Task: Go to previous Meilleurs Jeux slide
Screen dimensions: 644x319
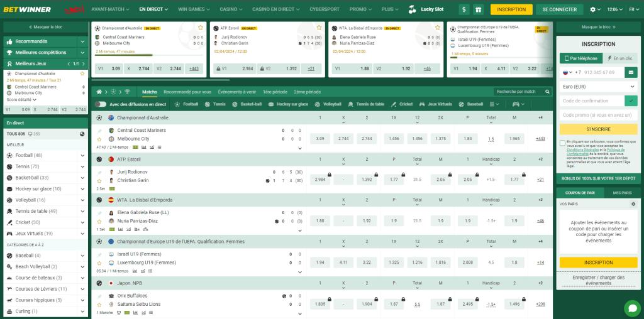Action: (x=69, y=64)
